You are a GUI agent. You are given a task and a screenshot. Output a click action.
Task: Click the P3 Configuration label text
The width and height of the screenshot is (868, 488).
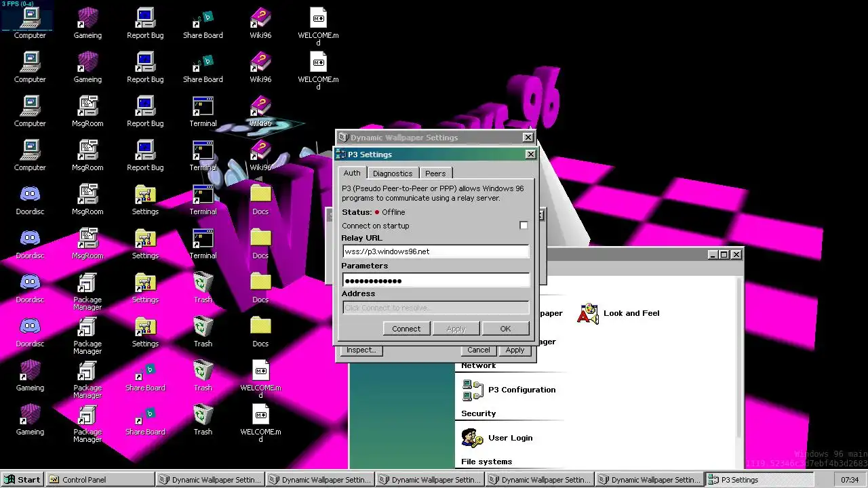point(521,390)
